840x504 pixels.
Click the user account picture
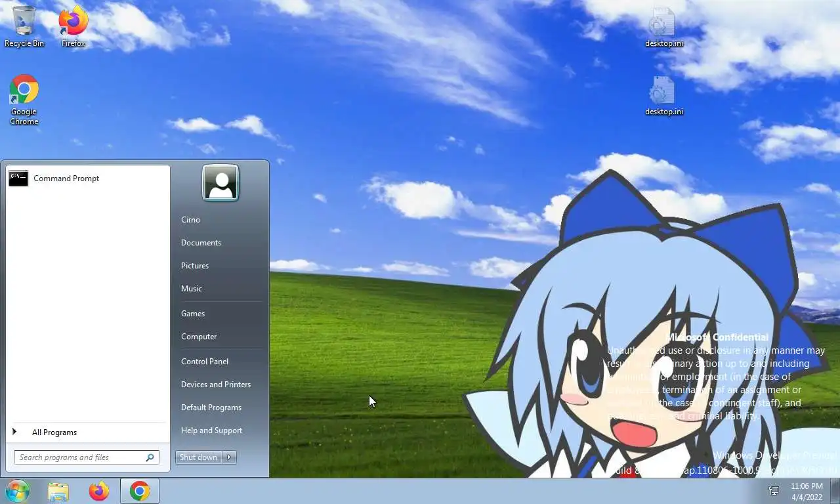point(220,182)
